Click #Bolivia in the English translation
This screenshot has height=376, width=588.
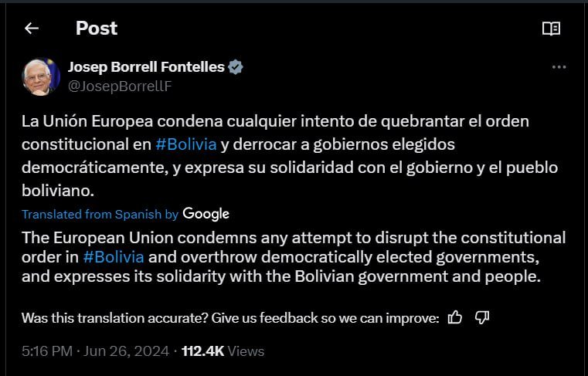pos(114,257)
